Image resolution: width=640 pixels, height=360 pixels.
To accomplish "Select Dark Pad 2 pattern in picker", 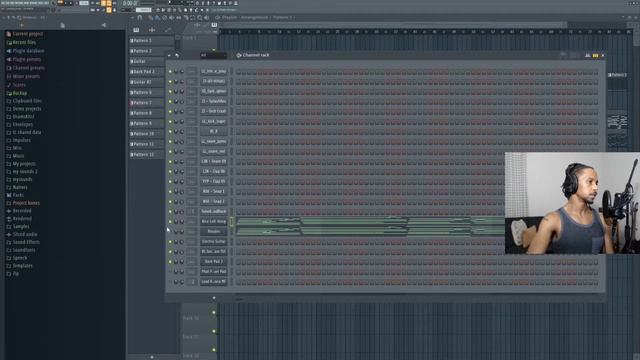I will tap(147, 72).
